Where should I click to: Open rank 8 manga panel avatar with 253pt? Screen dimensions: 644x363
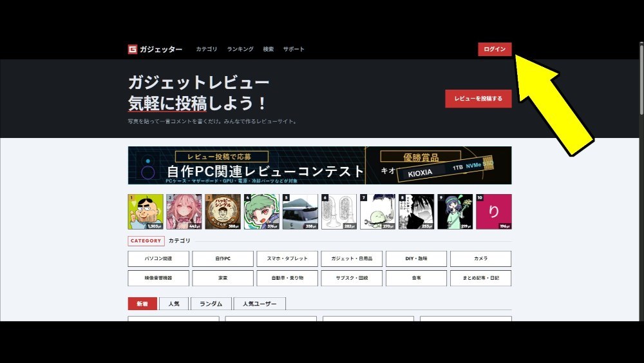pos(417,211)
